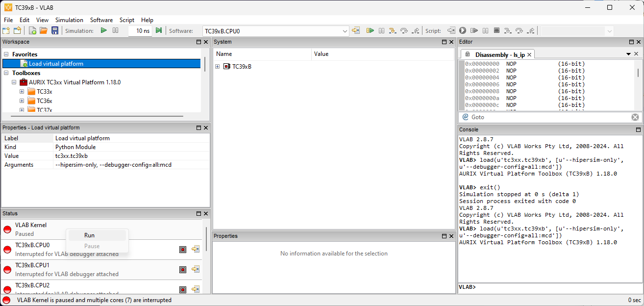Open the Editor tab list dropdown arrow

click(x=628, y=54)
